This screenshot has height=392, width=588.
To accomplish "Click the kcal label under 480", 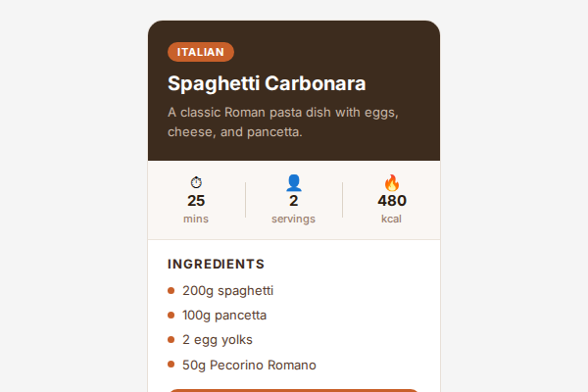I will tap(392, 219).
